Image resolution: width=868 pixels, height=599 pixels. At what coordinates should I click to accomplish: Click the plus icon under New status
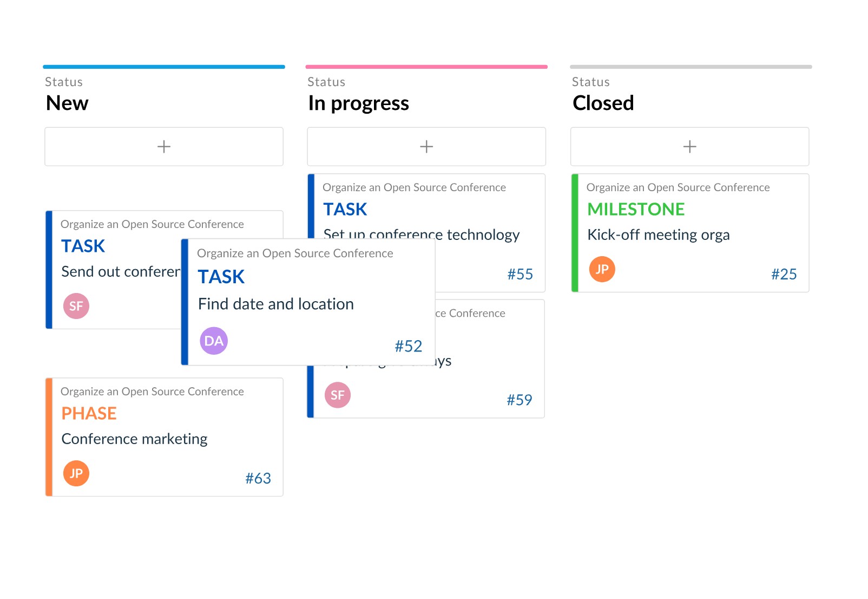click(x=164, y=147)
